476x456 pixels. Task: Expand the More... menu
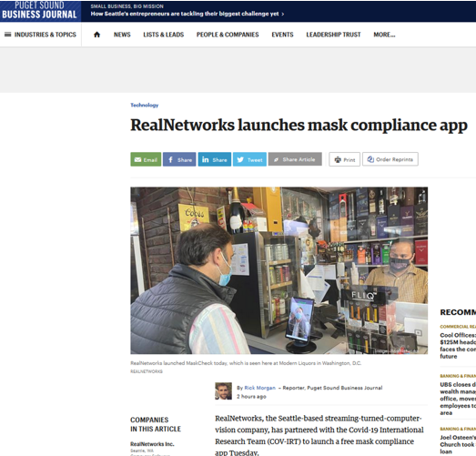pos(384,35)
